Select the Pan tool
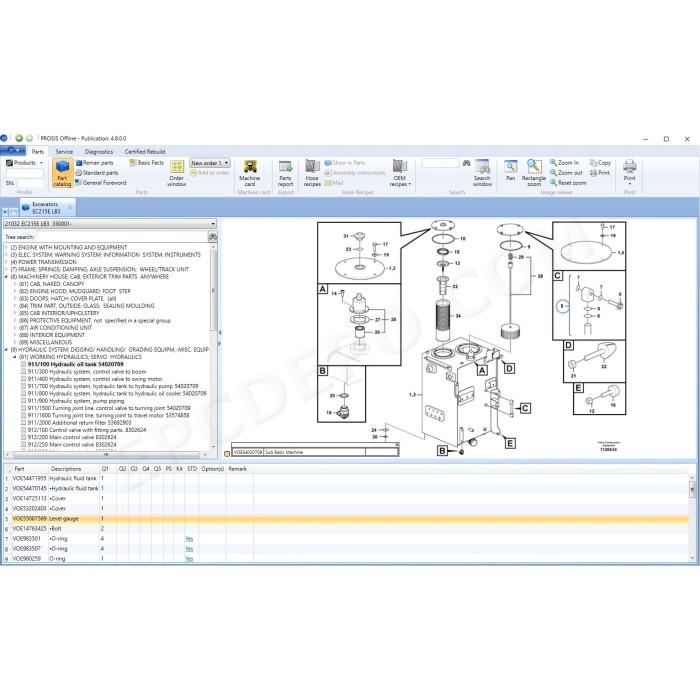Image resolution: width=700 pixels, height=700 pixels. (510, 170)
